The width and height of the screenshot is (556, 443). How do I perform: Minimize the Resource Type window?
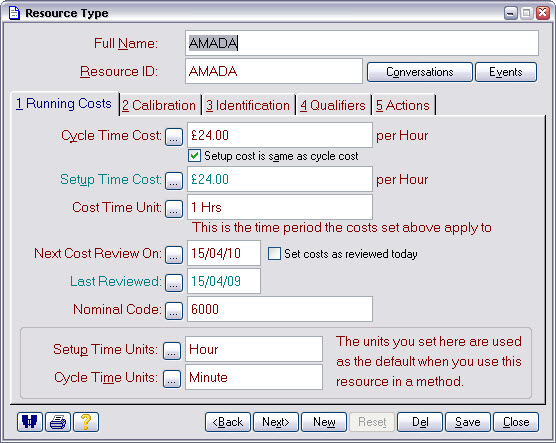(511, 13)
